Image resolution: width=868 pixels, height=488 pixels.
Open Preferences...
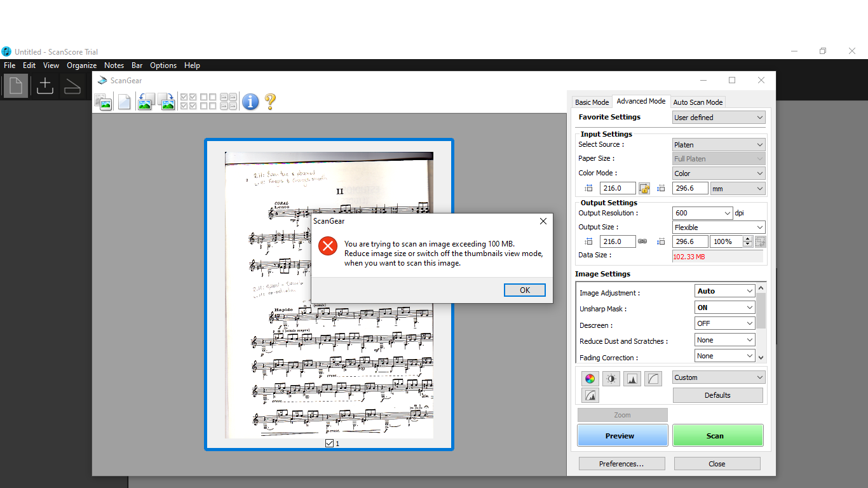(x=622, y=464)
